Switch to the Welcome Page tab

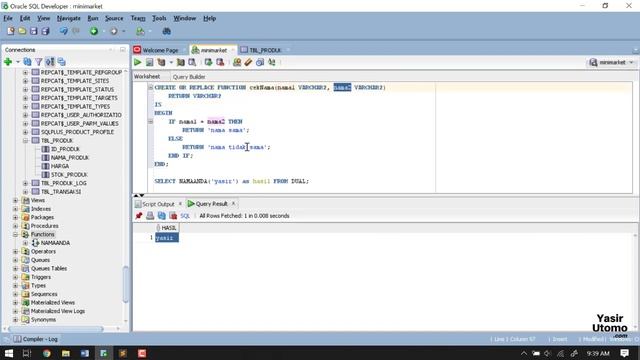coord(160,50)
